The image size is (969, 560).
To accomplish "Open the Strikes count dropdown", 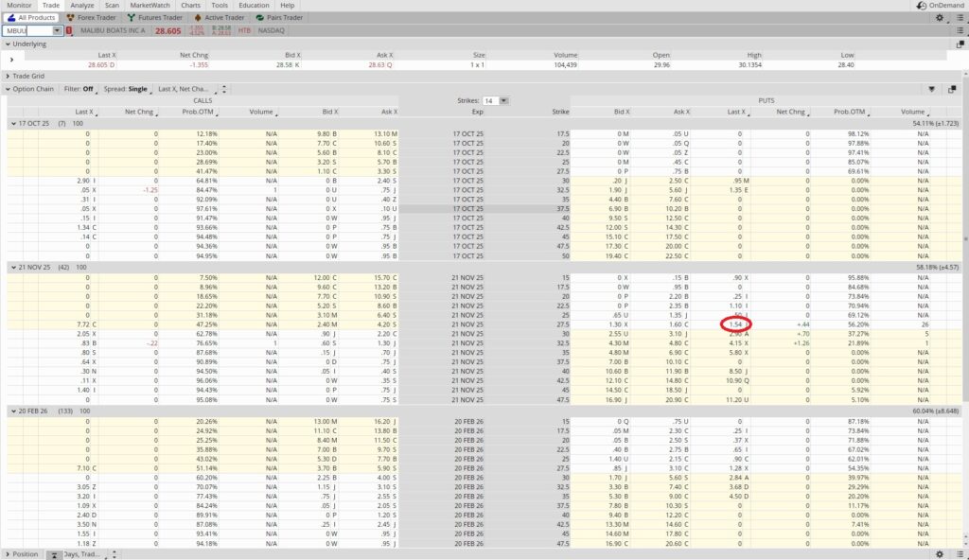I will coord(503,100).
